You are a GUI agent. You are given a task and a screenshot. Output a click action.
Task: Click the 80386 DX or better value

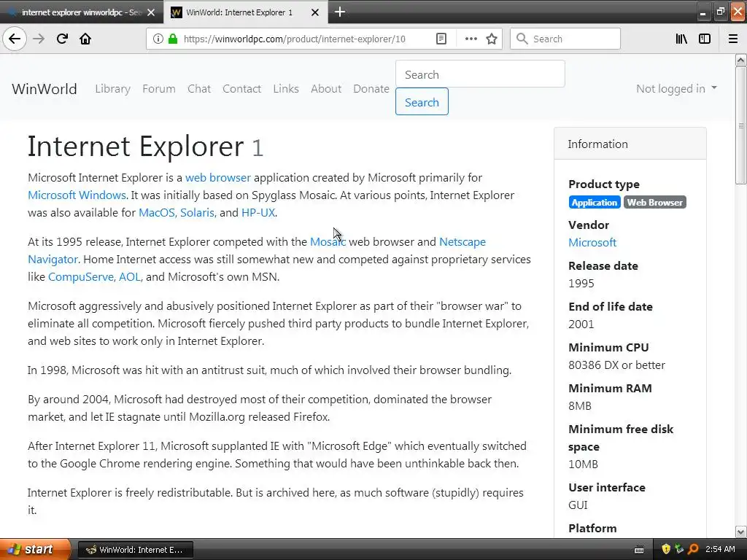616,365
